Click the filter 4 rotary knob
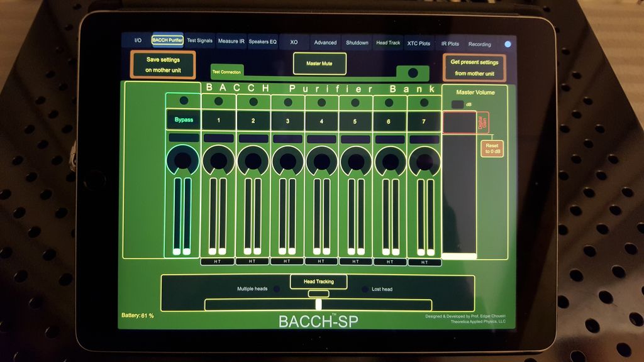The image size is (644, 362). (x=321, y=162)
